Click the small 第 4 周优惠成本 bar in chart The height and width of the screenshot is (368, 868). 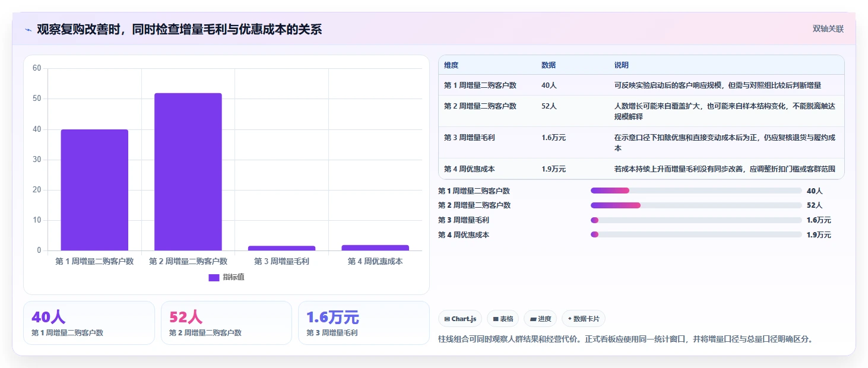(x=375, y=248)
